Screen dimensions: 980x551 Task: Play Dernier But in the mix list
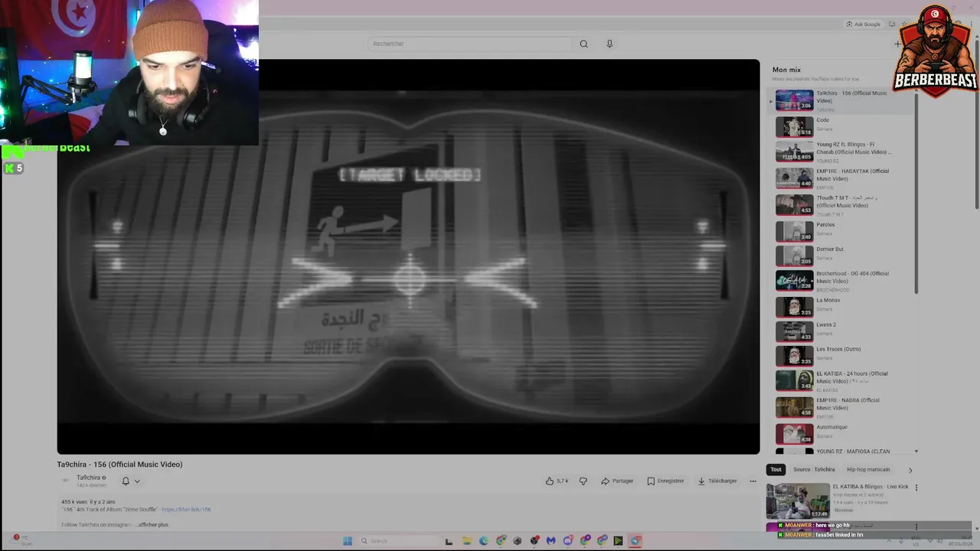pos(844,255)
